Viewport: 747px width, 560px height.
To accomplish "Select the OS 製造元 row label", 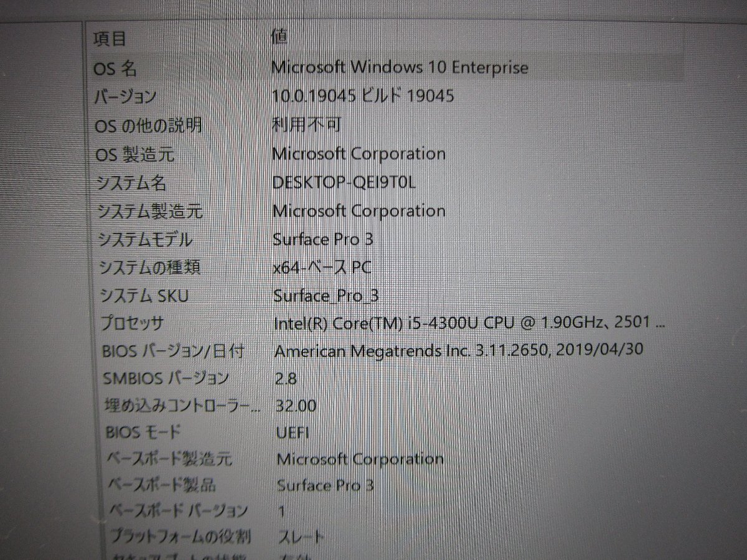I will 134,154.
